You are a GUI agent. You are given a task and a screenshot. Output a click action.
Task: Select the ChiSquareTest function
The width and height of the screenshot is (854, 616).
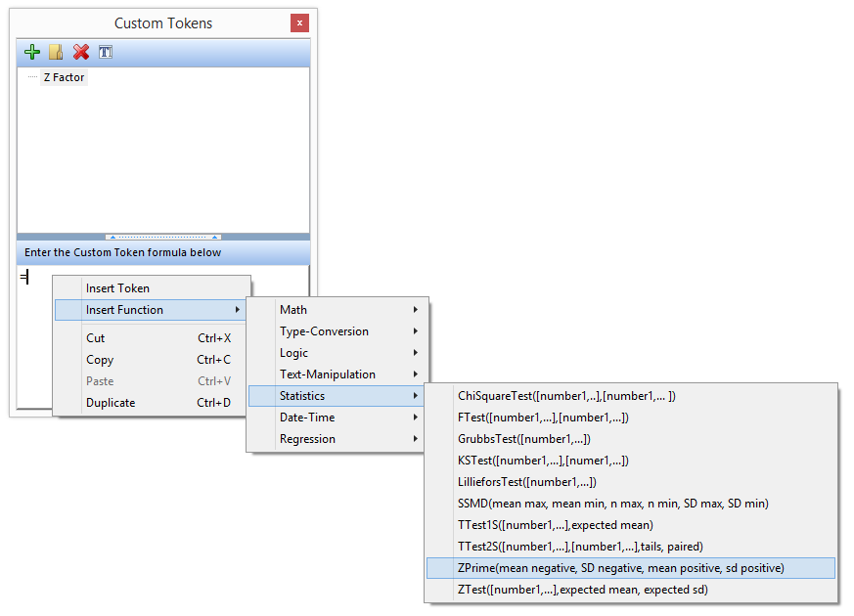(x=566, y=396)
